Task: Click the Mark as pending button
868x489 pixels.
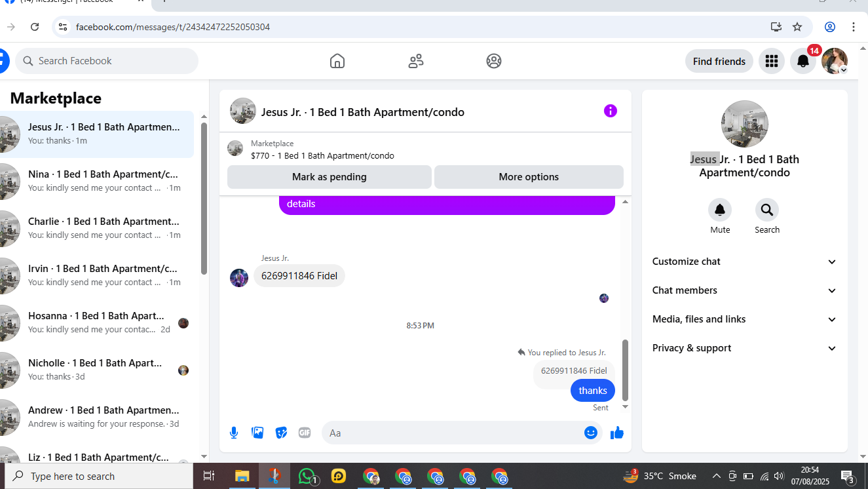Action: (330, 177)
